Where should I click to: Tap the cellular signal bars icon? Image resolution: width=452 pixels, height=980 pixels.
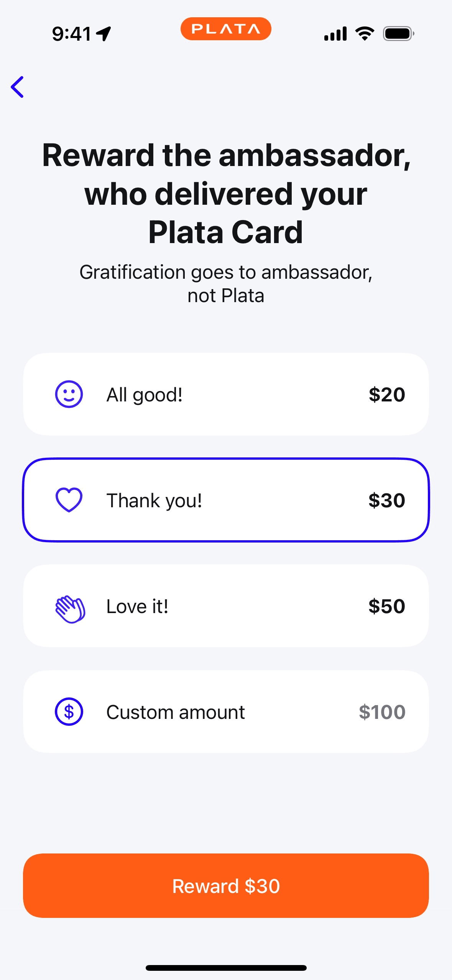coord(335,34)
